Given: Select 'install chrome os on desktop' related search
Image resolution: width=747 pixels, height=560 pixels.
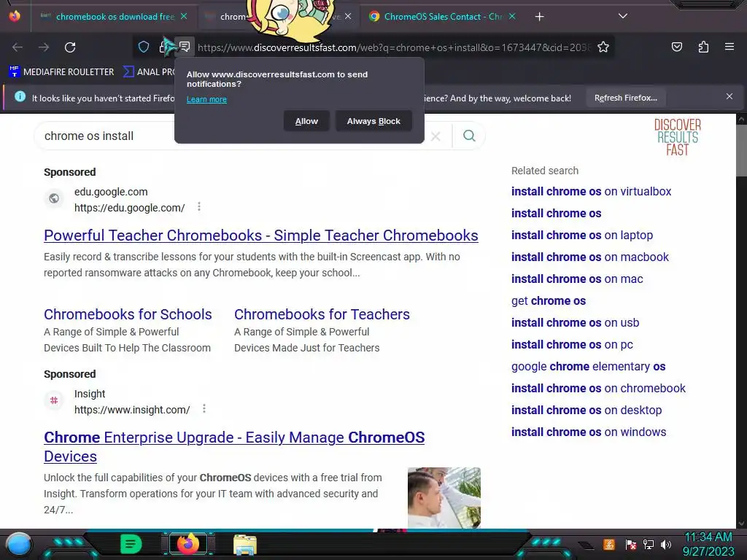Looking at the screenshot, I should [x=587, y=411].
